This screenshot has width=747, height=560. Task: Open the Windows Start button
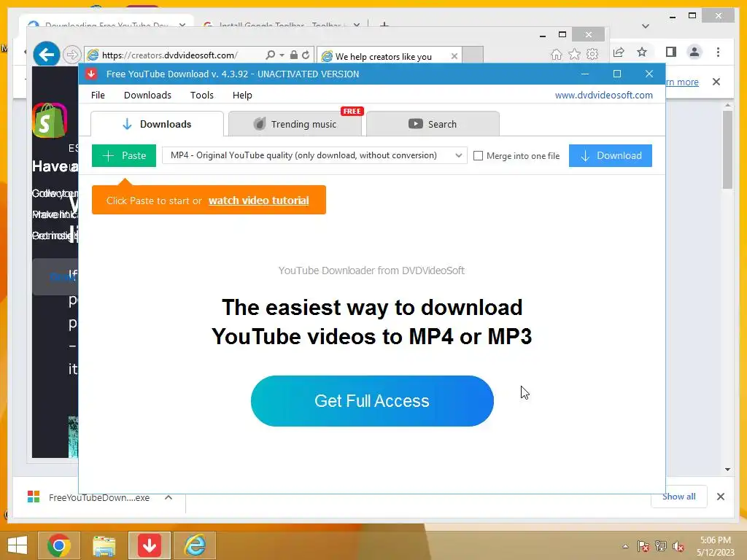pos(18,545)
